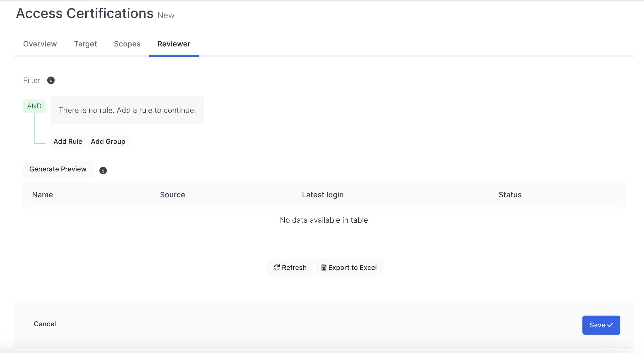Screen dimensions: 644x353
Task: Sort table by Name column
Action: 42,195
